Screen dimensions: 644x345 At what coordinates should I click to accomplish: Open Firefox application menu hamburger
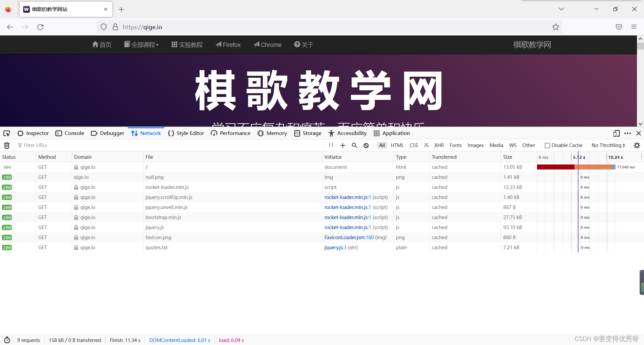[634, 27]
